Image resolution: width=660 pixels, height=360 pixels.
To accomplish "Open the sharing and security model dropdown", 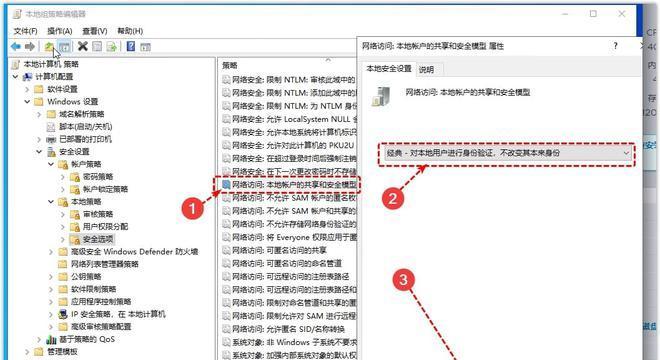I will [x=507, y=153].
